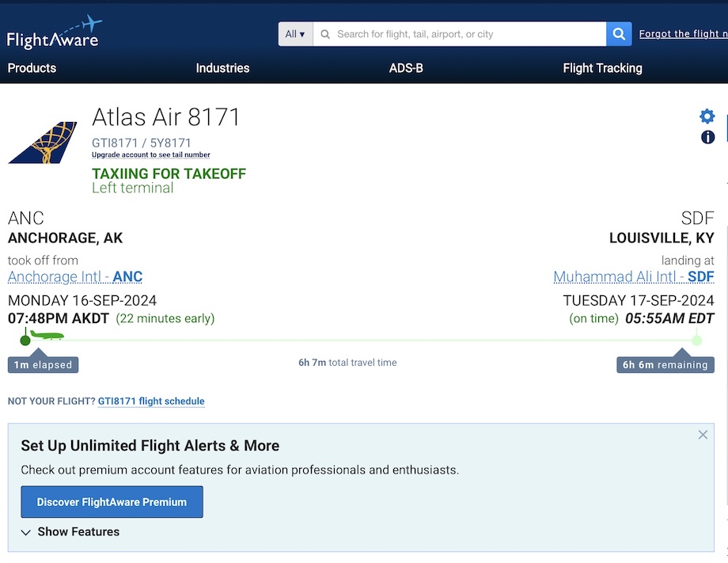728x563 pixels.
Task: Click the 07:48PM AKDT departure time
Action: 59,318
